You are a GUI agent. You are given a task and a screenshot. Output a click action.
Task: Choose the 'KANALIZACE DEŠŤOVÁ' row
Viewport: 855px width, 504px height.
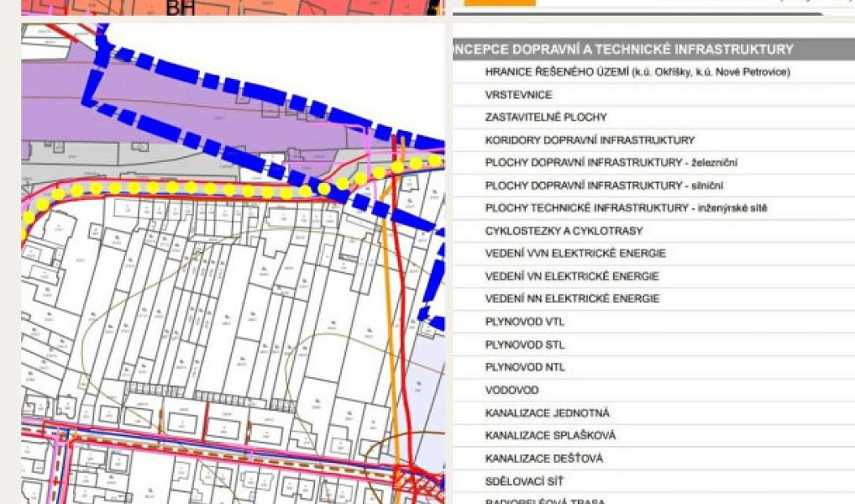click(653, 458)
